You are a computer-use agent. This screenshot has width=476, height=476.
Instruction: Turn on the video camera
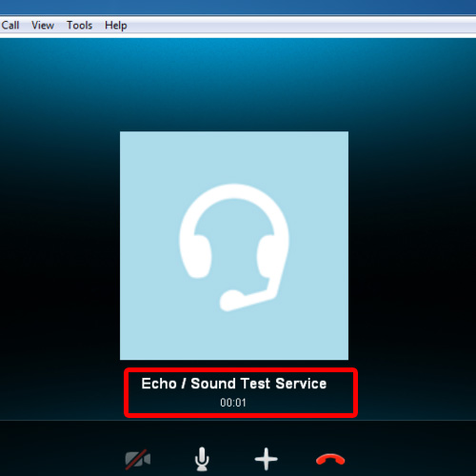pos(138,459)
